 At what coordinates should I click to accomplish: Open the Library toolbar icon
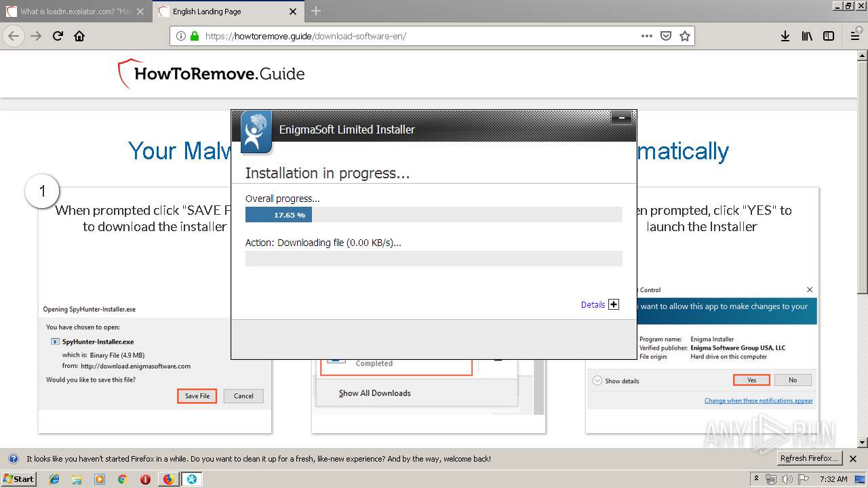click(x=807, y=36)
